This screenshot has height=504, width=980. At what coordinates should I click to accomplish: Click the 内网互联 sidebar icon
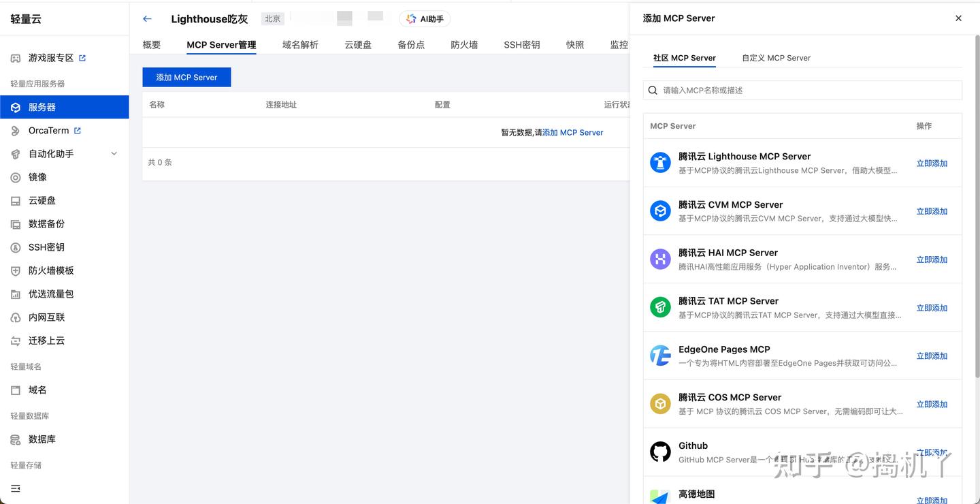15,317
